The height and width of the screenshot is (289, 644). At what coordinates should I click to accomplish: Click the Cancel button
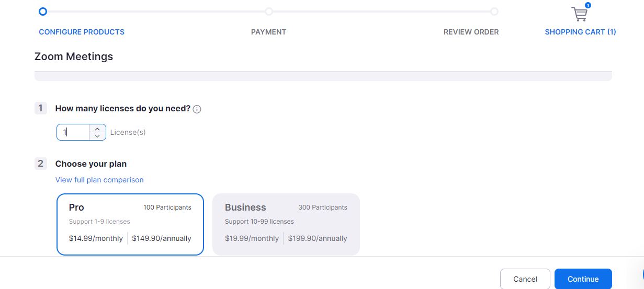coord(525,279)
